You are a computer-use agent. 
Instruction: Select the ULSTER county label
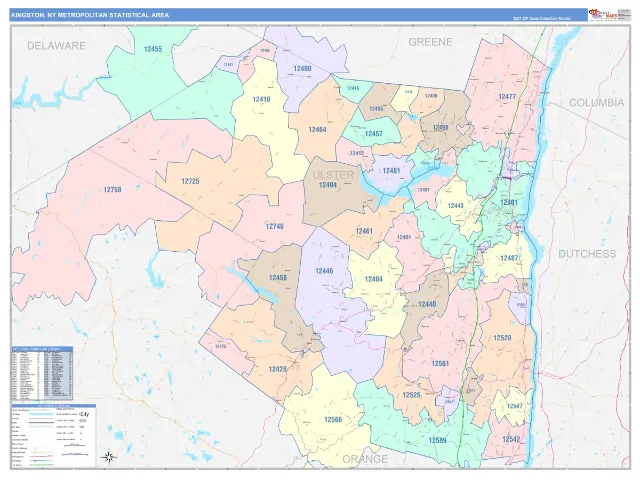(333, 175)
